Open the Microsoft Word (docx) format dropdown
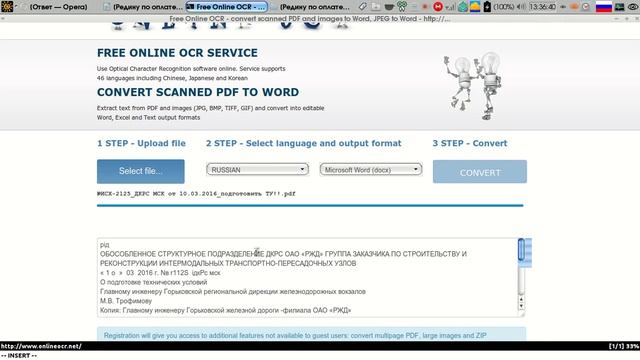The height and width of the screenshot is (360, 640). click(371, 169)
